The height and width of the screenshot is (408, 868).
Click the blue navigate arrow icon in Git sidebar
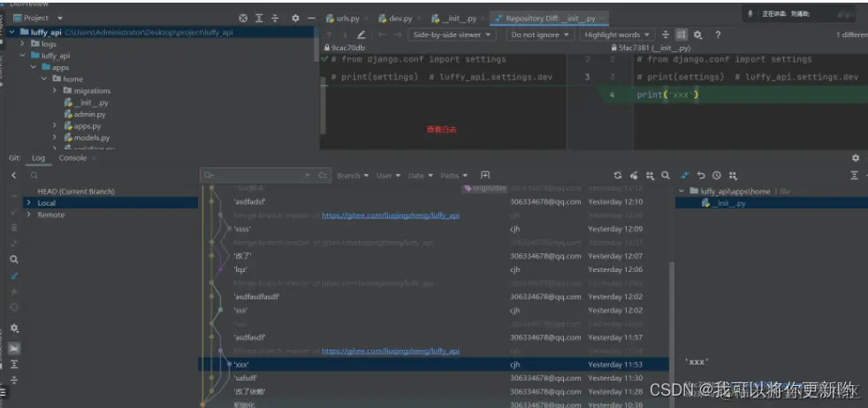click(14, 276)
